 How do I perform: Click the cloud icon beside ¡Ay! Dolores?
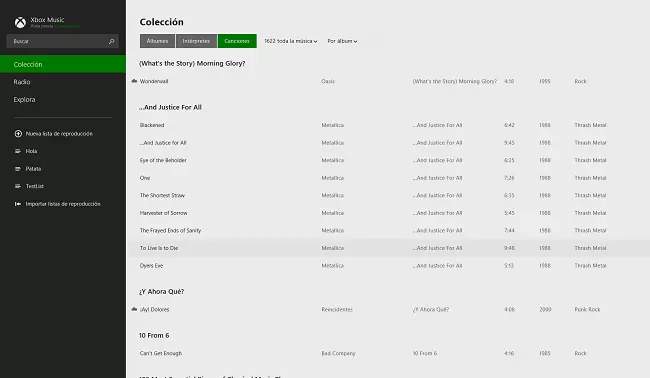(x=134, y=309)
